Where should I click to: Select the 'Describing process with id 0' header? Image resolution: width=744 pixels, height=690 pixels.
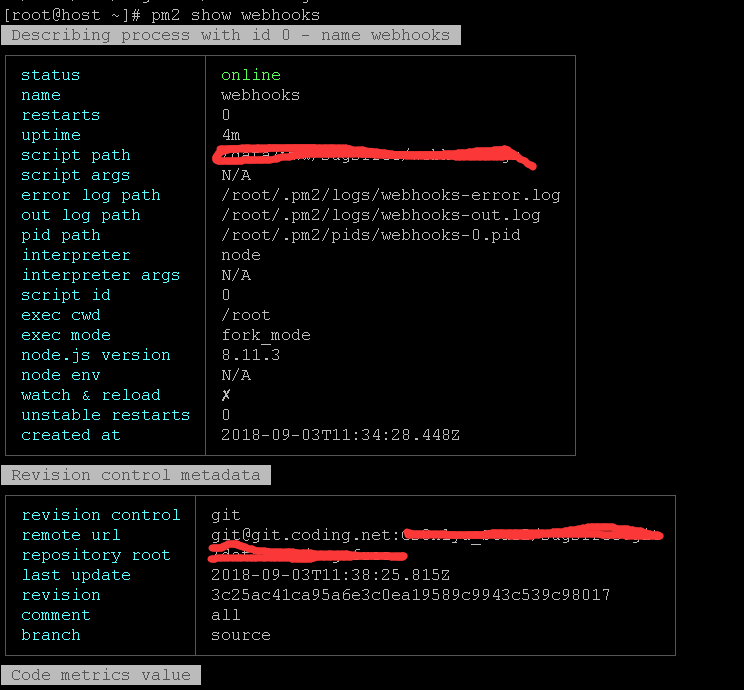coord(231,35)
